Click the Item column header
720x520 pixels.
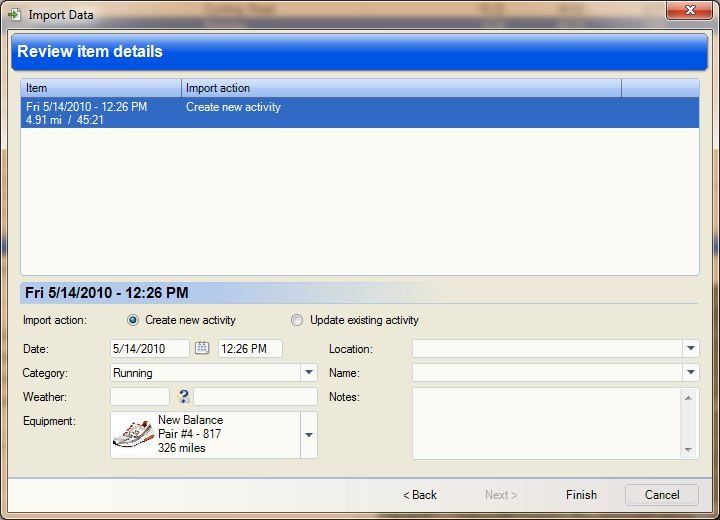coord(101,88)
